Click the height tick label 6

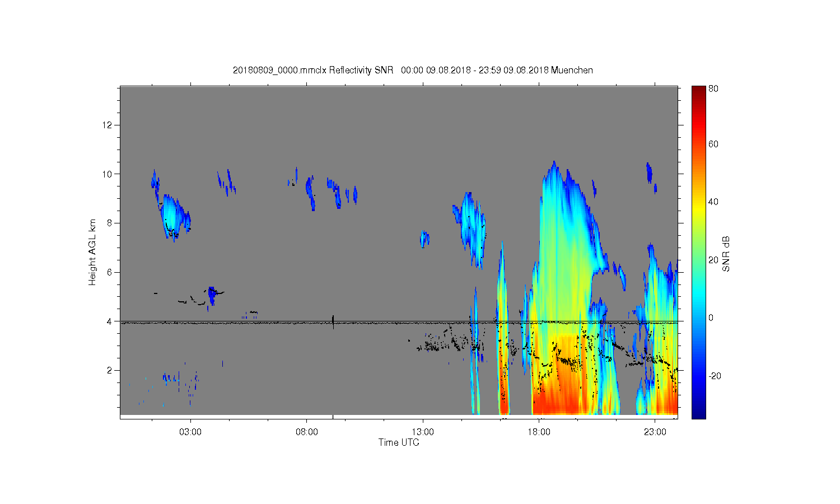point(110,272)
